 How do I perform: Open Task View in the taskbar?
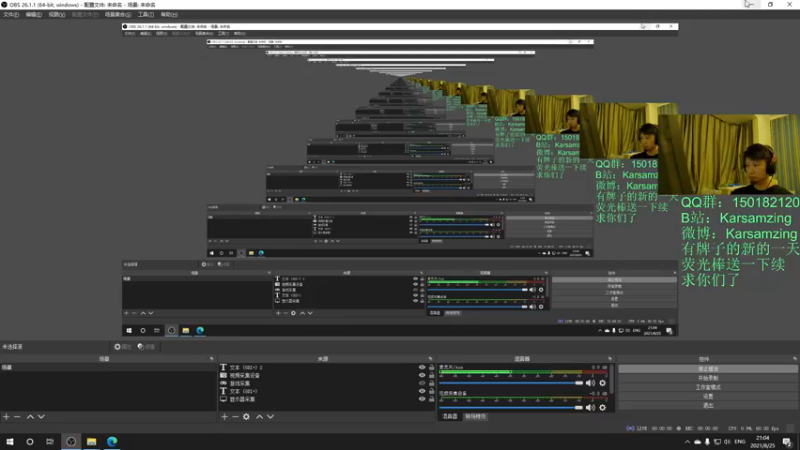pyautogui.click(x=49, y=441)
